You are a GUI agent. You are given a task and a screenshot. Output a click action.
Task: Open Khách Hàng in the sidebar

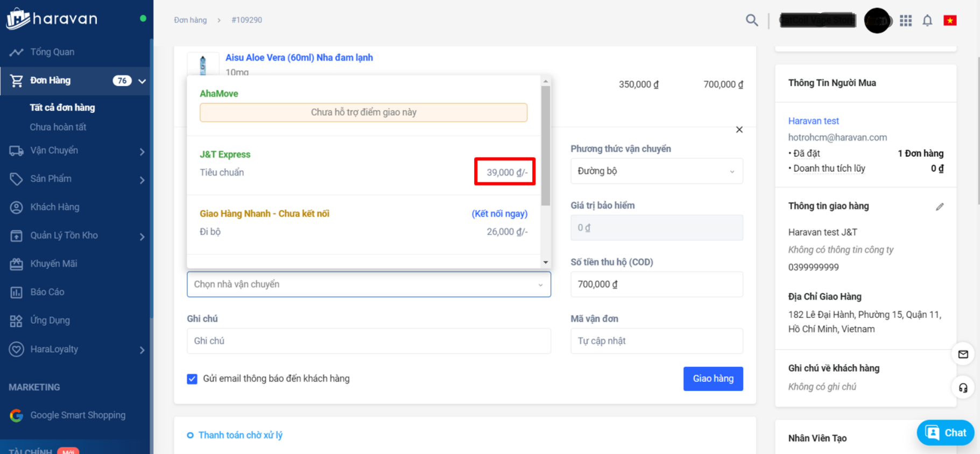coord(54,207)
